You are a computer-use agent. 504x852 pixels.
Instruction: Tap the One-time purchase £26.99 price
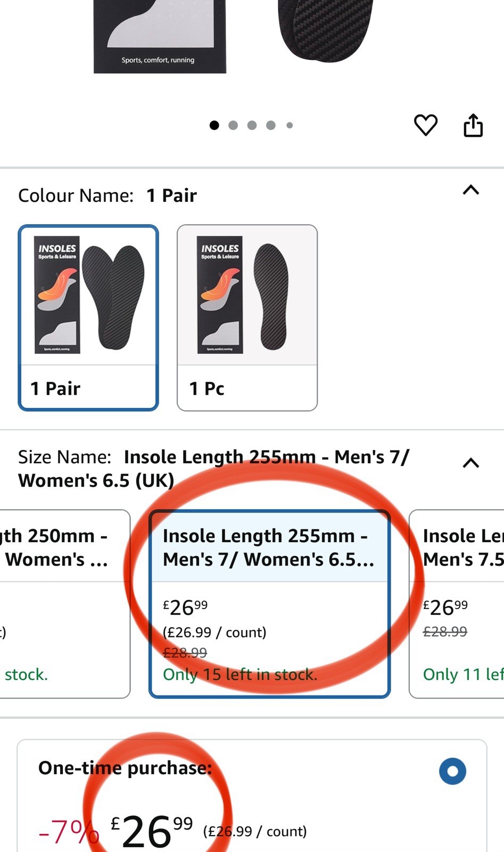pyautogui.click(x=152, y=830)
